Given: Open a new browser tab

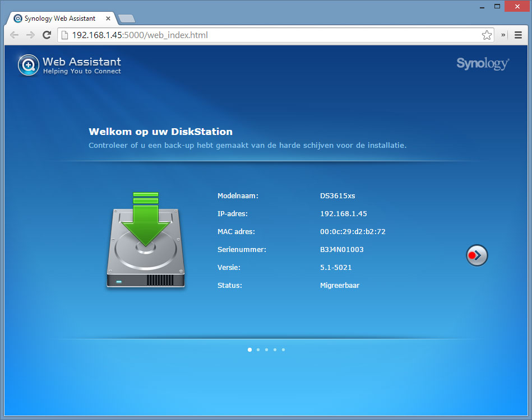Looking at the screenshot, I should tap(127, 19).
